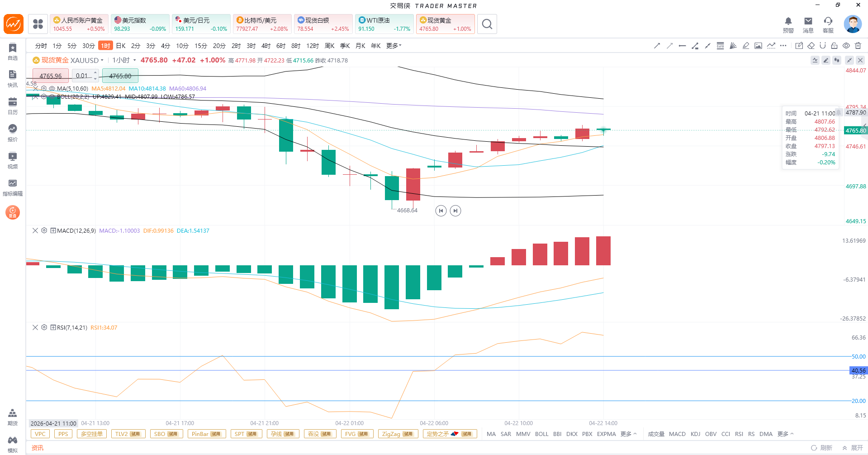The height and width of the screenshot is (455, 868).
Task: Switch to the 周K timeframe tab
Action: click(x=330, y=46)
